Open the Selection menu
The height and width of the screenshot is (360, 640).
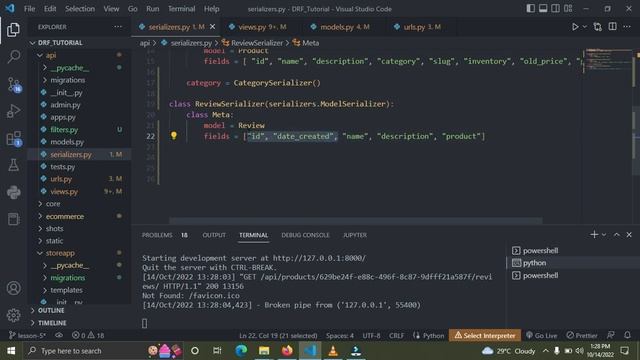click(80, 9)
